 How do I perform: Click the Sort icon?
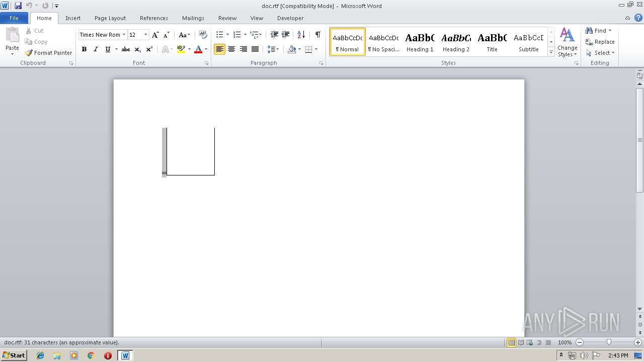point(301,35)
